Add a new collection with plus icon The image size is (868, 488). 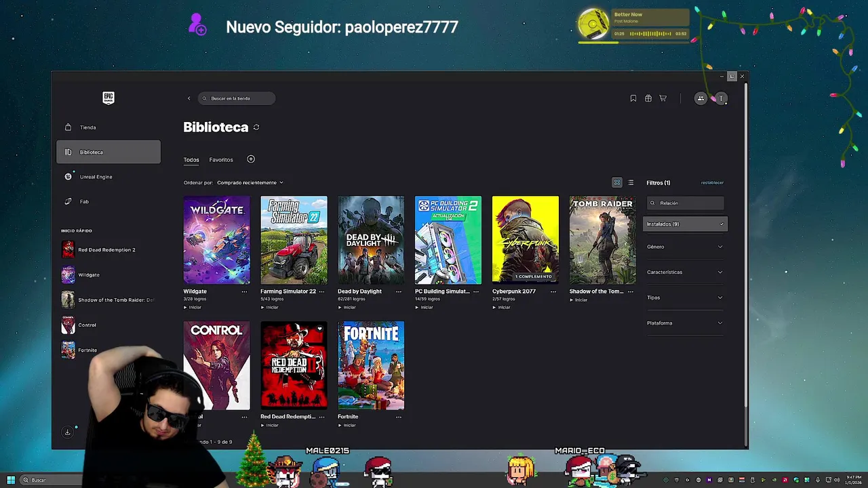pyautogui.click(x=251, y=159)
